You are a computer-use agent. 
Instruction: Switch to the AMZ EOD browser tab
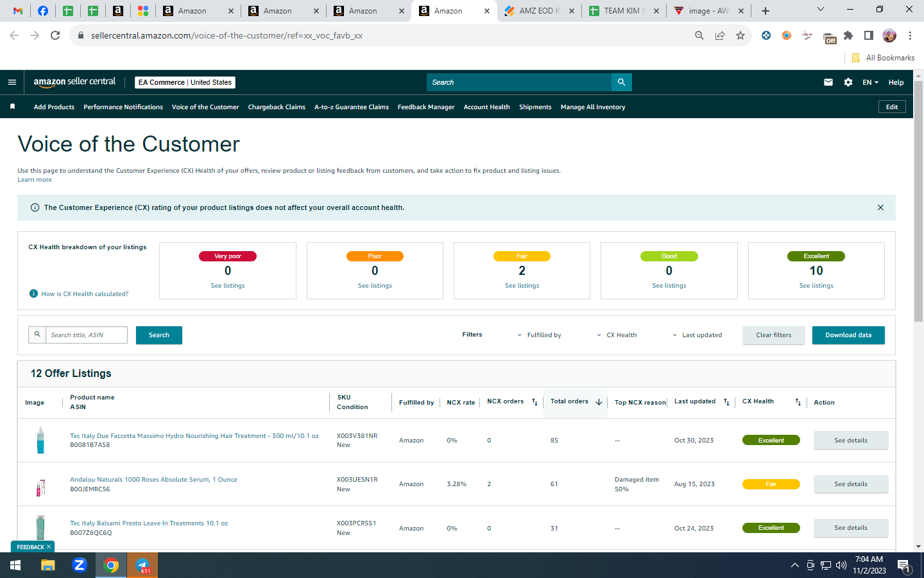538,11
